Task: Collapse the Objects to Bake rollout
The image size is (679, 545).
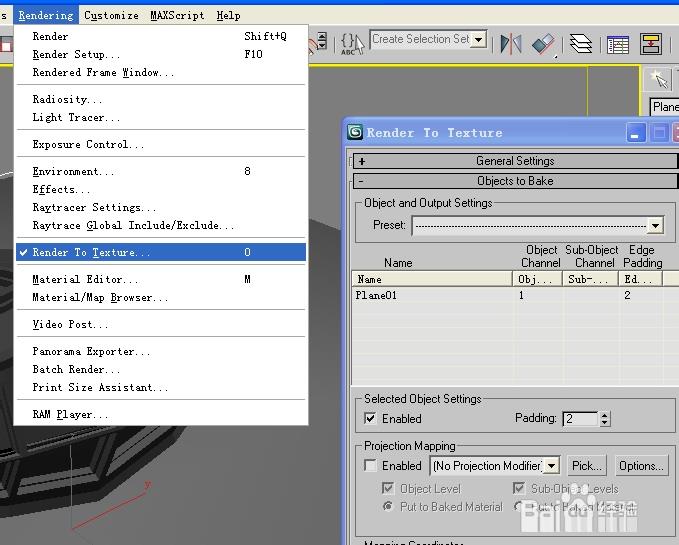Action: (x=515, y=181)
